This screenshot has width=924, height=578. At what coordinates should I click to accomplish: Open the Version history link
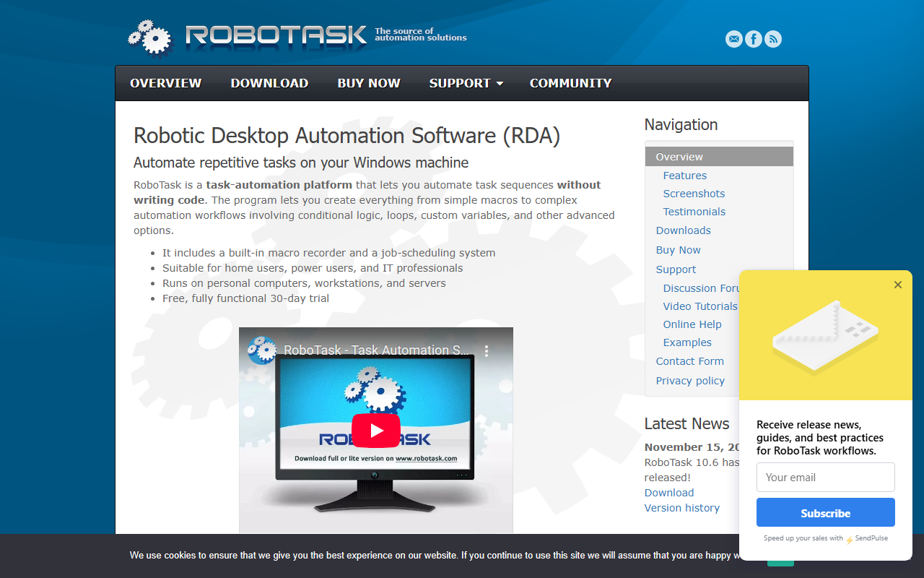point(682,508)
